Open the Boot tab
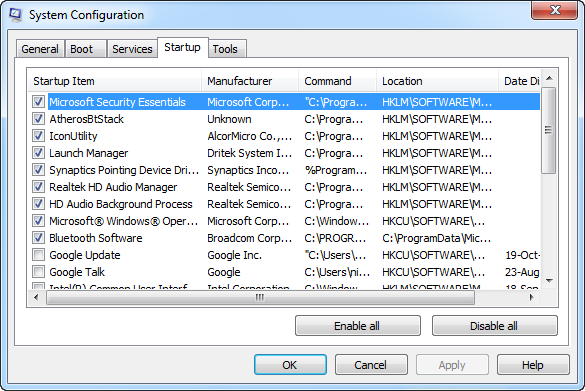Screen dimensions: 585x391 [82, 49]
